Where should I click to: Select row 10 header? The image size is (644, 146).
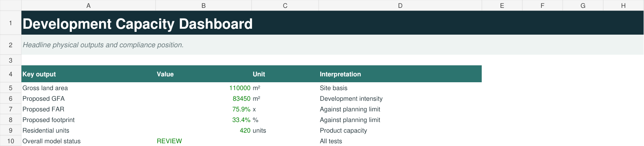point(11,141)
